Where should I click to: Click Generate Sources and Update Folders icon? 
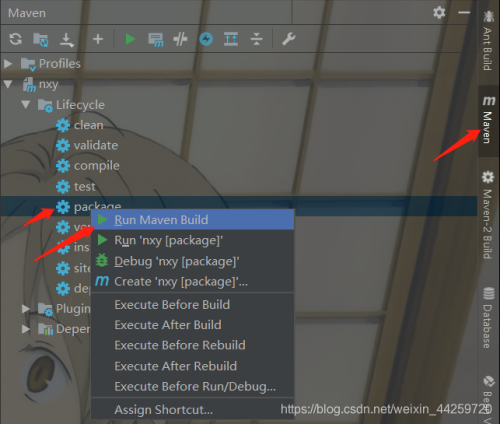pos(41,39)
